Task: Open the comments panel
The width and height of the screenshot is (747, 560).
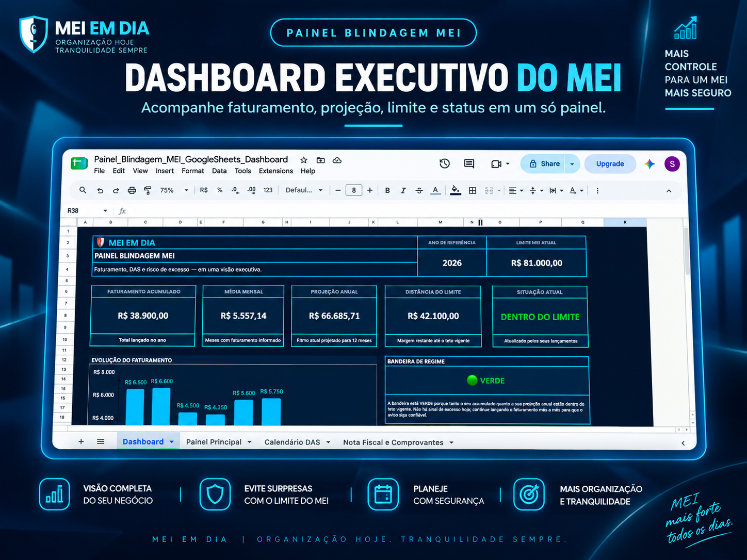Action: [469, 163]
